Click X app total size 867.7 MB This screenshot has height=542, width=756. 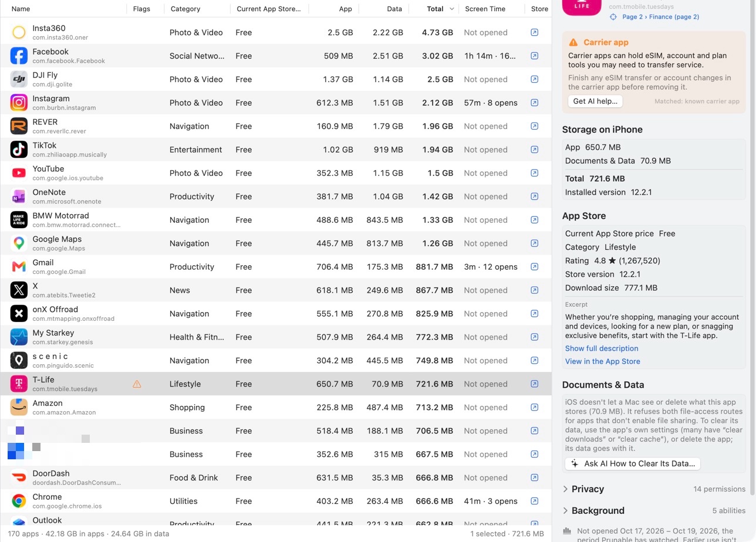[434, 290]
